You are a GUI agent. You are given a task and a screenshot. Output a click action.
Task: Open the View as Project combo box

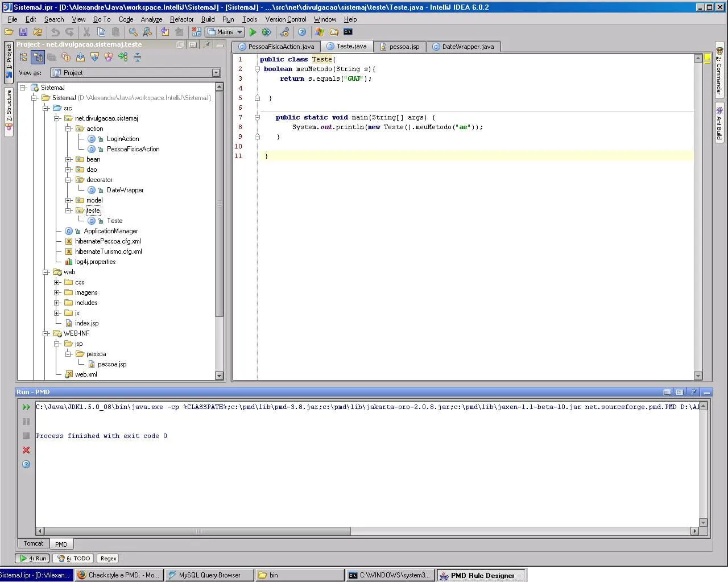[x=135, y=73]
